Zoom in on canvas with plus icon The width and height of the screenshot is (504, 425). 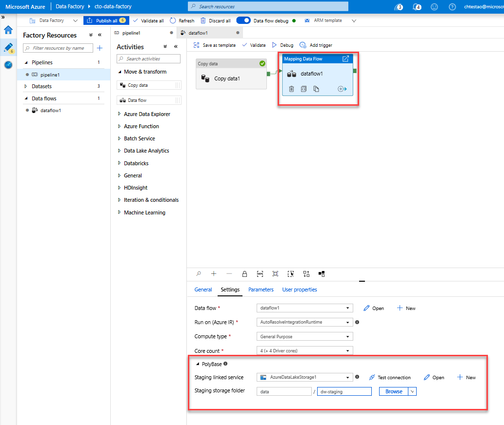(214, 274)
